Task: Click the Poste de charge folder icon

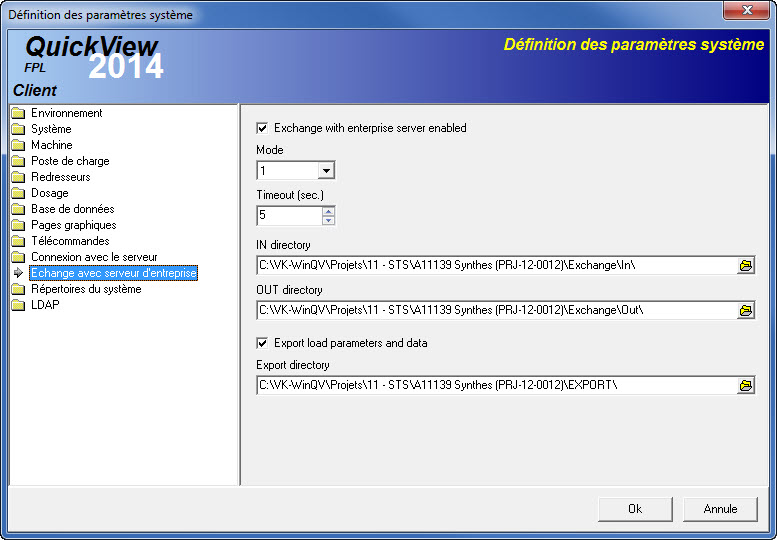Action: coord(18,161)
